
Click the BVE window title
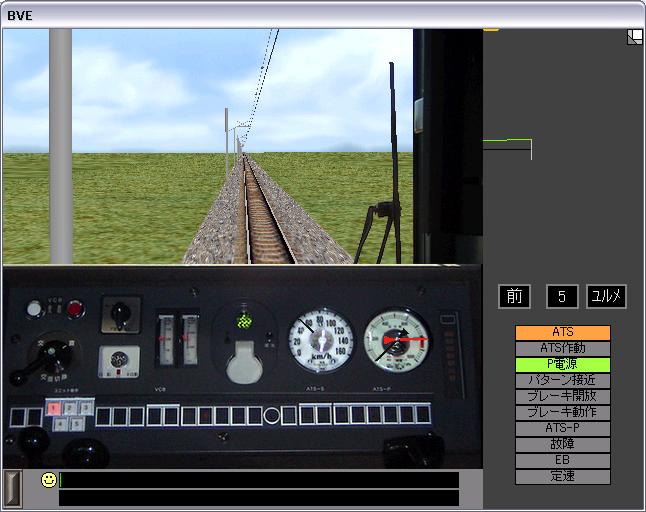coord(20,16)
